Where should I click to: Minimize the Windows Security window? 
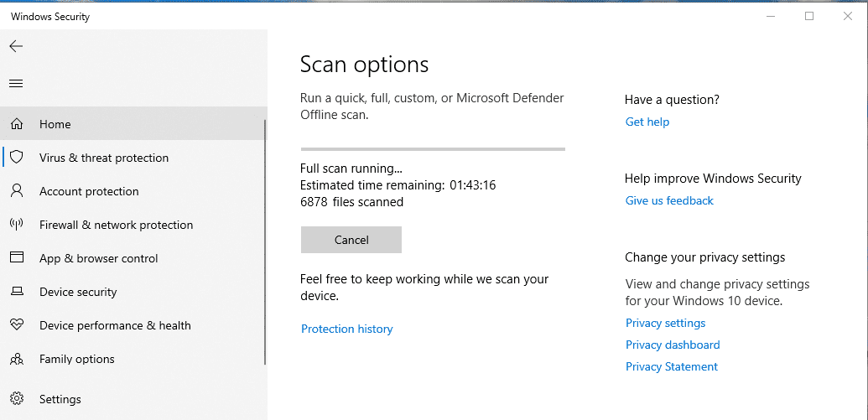(x=771, y=16)
